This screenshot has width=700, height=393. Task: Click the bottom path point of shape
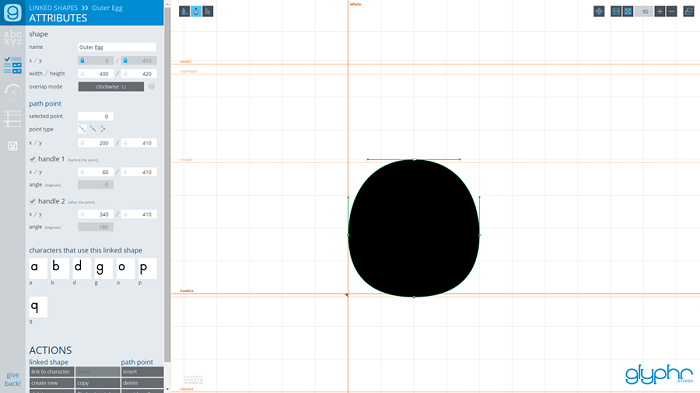click(x=414, y=297)
